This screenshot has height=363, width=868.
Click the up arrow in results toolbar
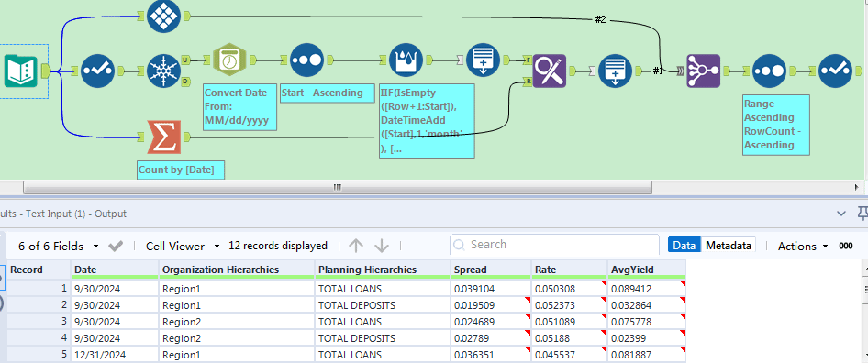[x=356, y=246]
